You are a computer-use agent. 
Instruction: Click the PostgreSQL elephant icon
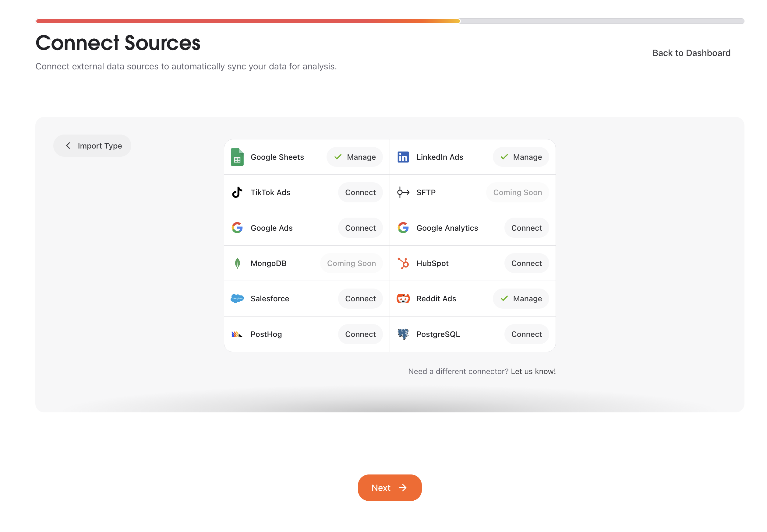click(403, 334)
